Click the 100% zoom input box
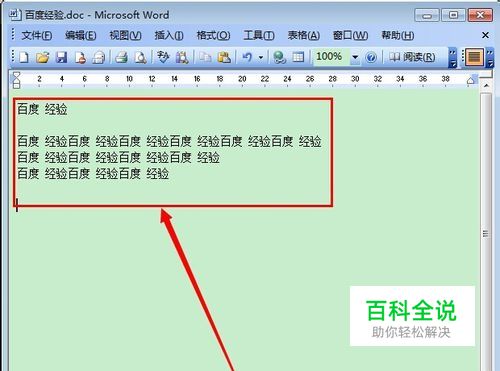500x371 pixels. [331, 57]
